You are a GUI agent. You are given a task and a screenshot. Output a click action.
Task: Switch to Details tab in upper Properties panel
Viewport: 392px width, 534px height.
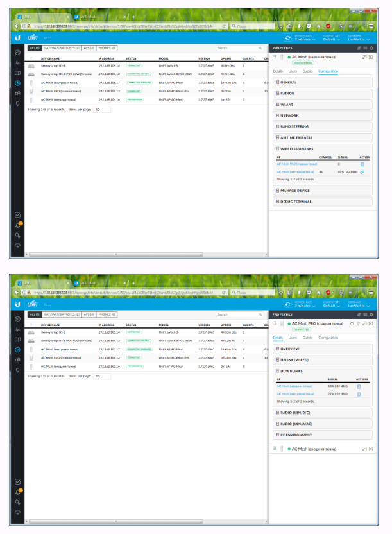point(278,71)
